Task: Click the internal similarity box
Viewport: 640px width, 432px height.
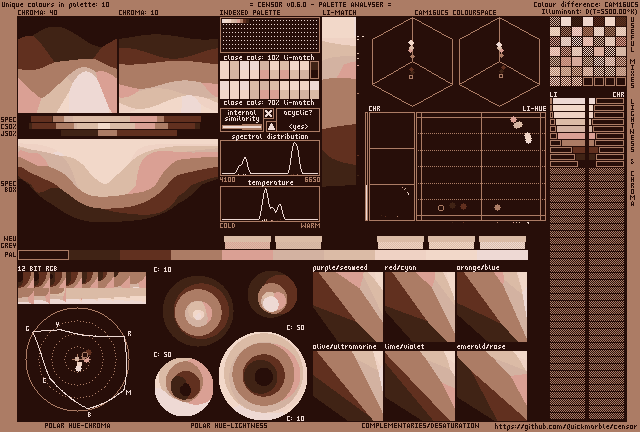Action: [x=242, y=120]
